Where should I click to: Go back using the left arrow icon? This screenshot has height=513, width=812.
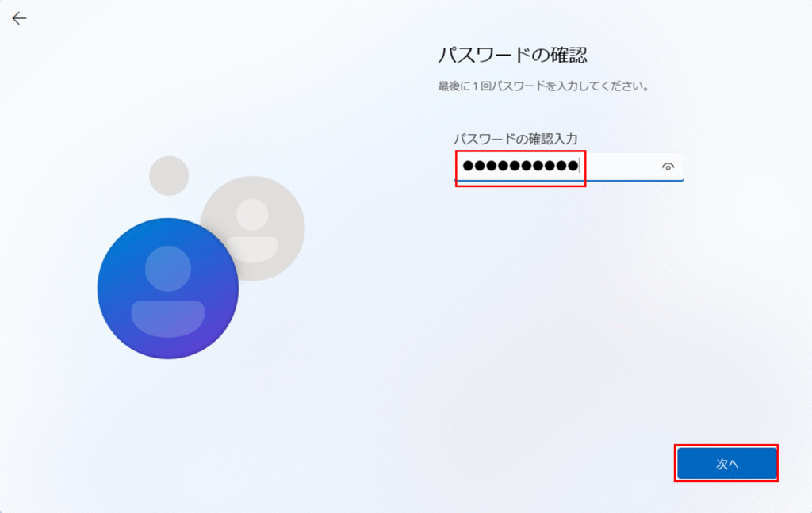19,18
